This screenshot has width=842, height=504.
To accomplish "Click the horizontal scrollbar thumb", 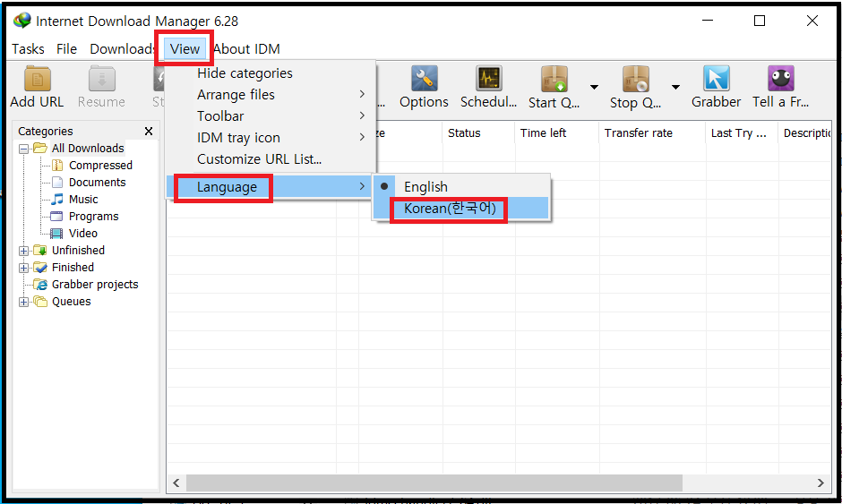I will (434, 483).
